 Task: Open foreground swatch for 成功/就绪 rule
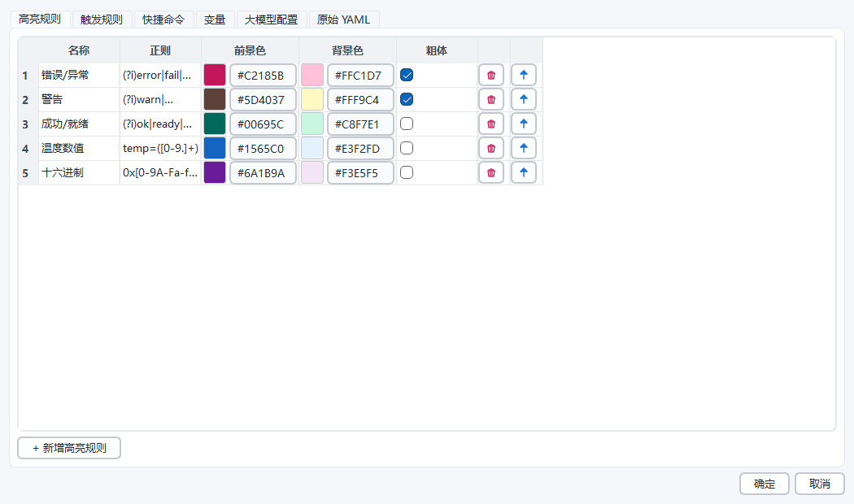(215, 124)
